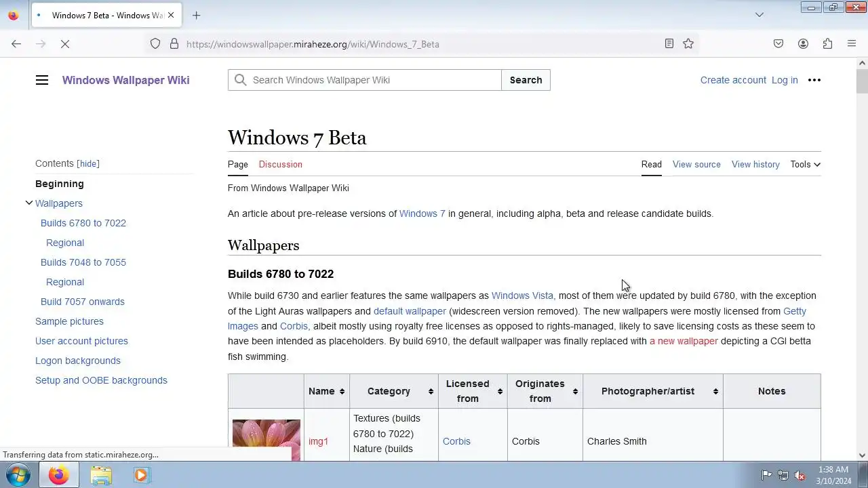Click the padlock site security icon
868x488 pixels.
pyautogui.click(x=174, y=44)
